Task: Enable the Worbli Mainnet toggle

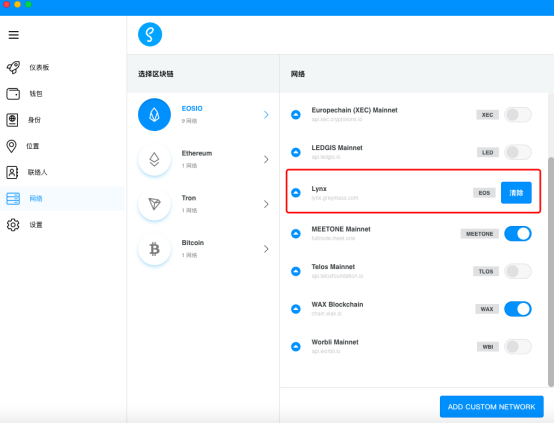Action: coord(518,347)
